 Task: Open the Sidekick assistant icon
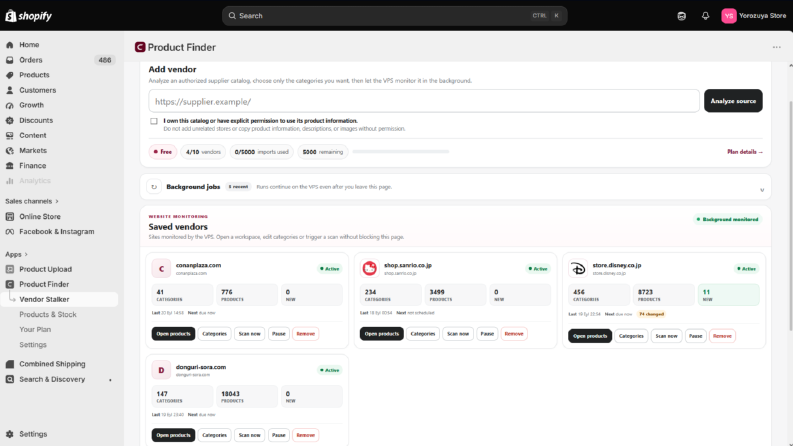pos(681,16)
